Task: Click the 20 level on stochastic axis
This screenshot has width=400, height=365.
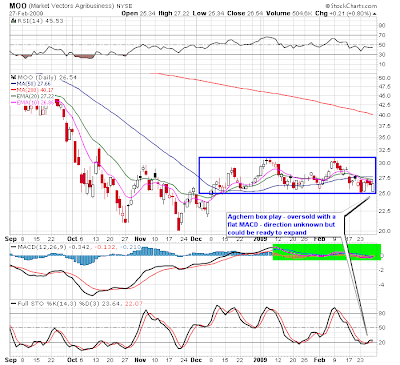Action: [x=382, y=343]
